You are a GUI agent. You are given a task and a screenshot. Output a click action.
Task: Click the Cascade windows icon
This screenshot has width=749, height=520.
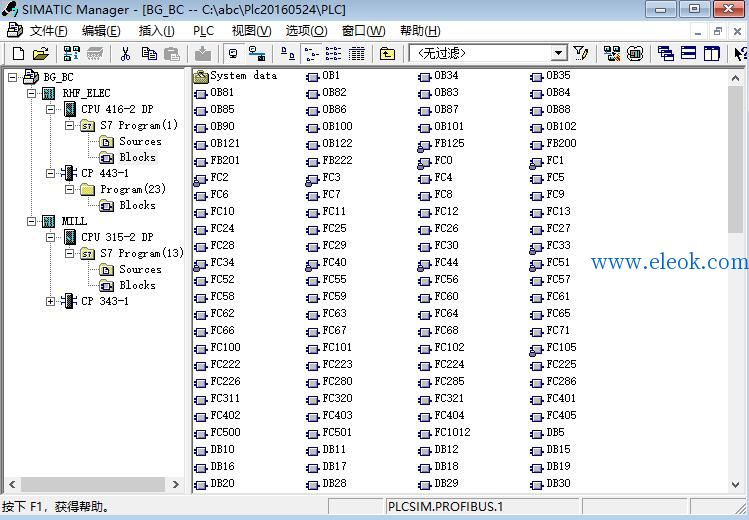[665, 53]
